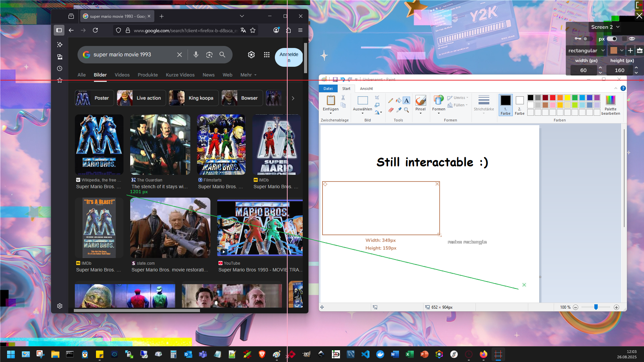This screenshot has width=644, height=362.
Task: Click the translate page icon in address bar
Action: [243, 30]
